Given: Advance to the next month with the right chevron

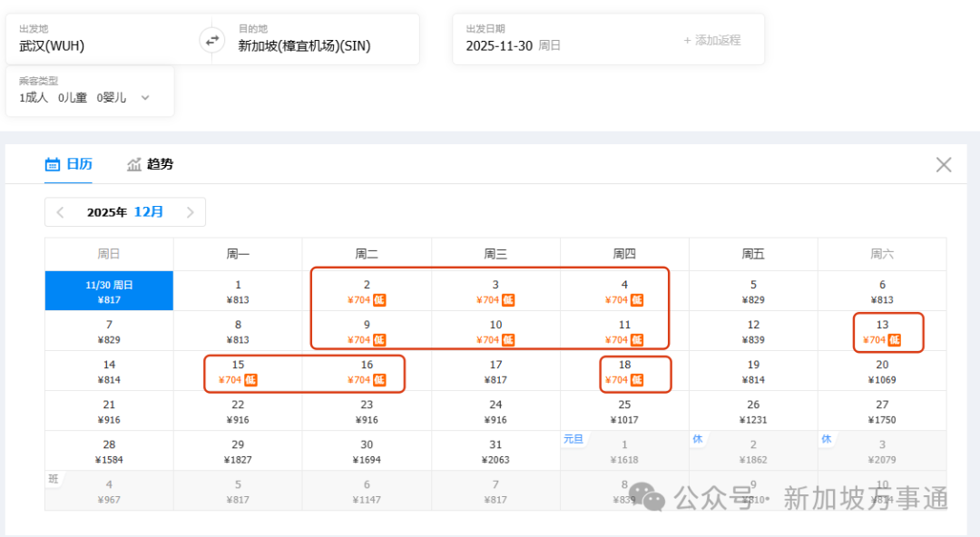Looking at the screenshot, I should coord(191,211).
